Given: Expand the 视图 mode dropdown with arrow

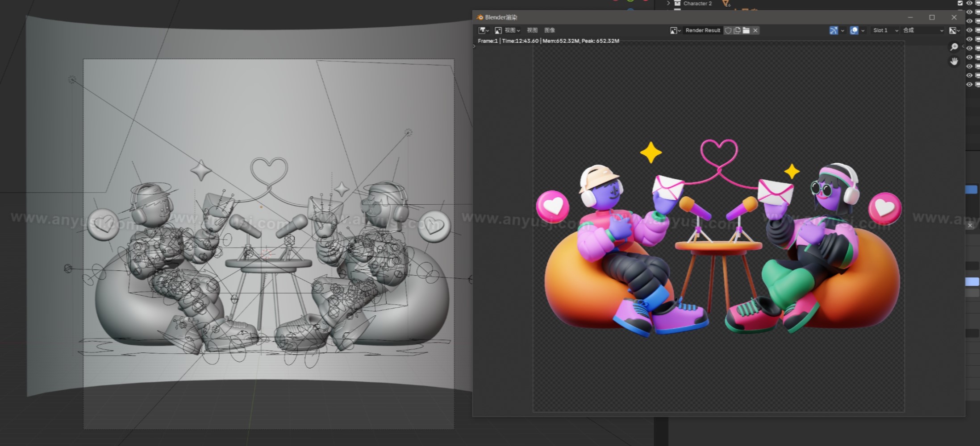Looking at the screenshot, I should [x=513, y=30].
